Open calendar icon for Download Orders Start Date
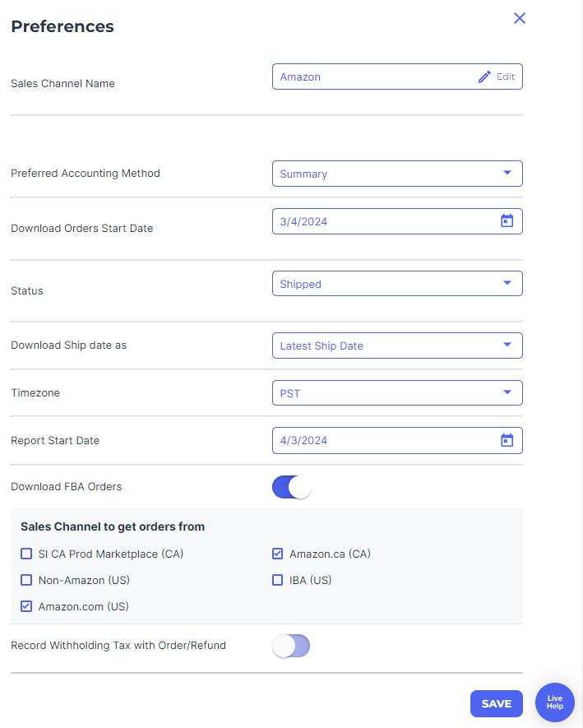The image size is (583, 728). click(507, 221)
